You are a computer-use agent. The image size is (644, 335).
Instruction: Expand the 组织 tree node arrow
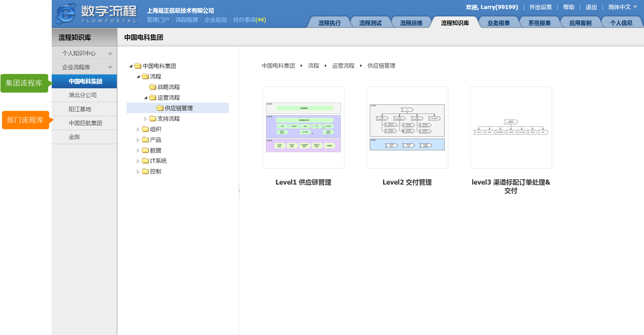138,129
